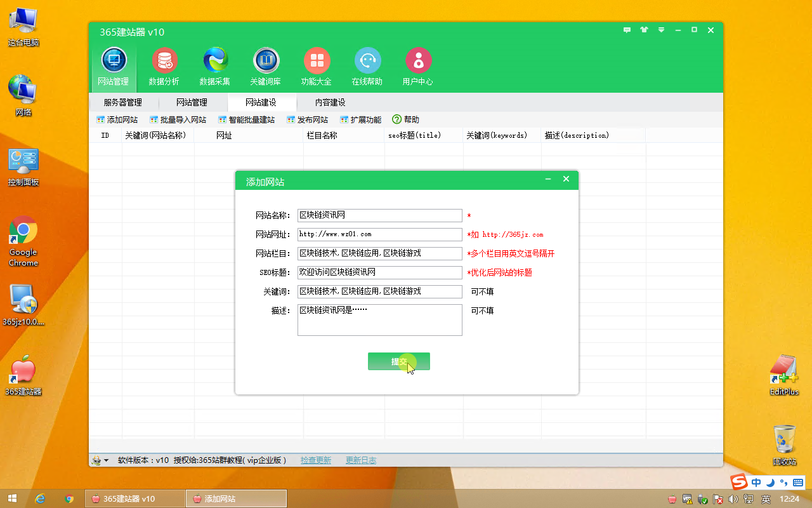Click the skin (shirt) icon in title bar
812x508 pixels.
coord(645,30)
